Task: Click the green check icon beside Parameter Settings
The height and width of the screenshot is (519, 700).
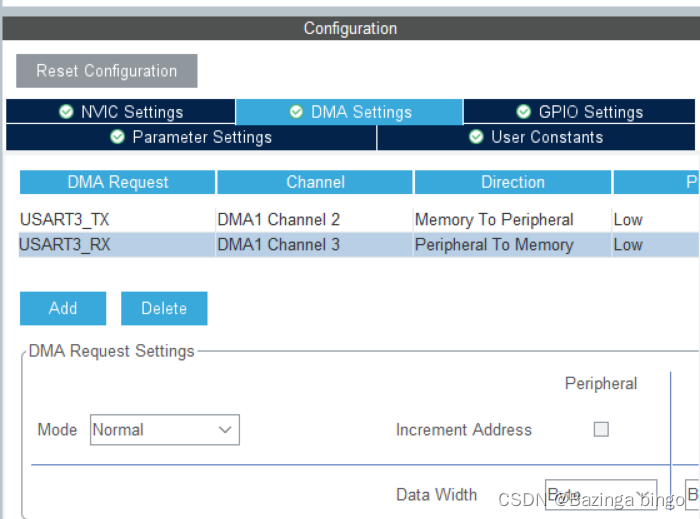Action: (x=117, y=137)
